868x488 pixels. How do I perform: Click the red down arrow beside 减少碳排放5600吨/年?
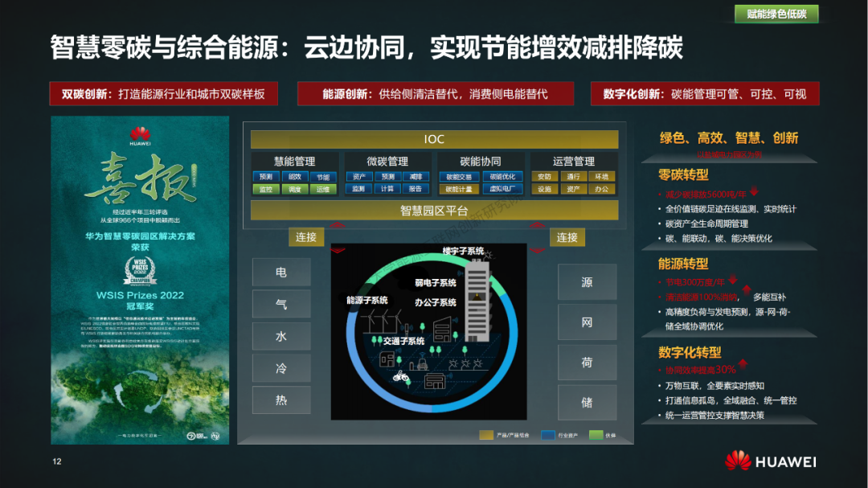click(754, 191)
